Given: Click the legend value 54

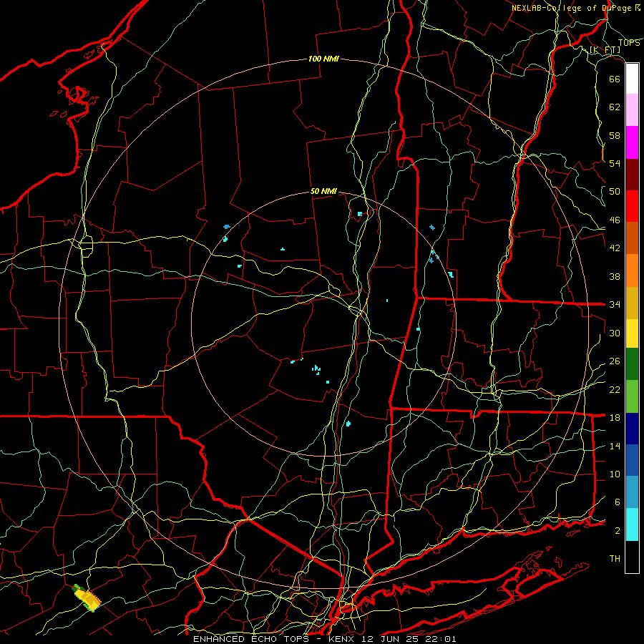Looking at the screenshot, I should tap(615, 163).
